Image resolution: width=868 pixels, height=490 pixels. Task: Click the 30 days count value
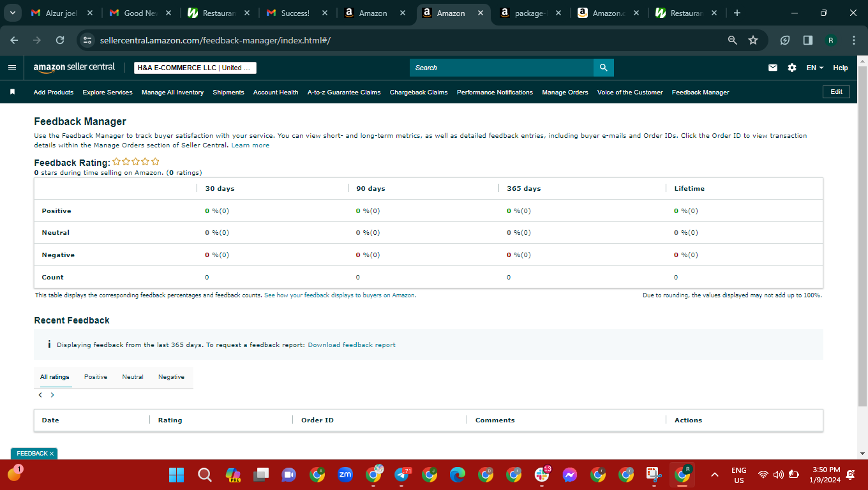coord(207,277)
